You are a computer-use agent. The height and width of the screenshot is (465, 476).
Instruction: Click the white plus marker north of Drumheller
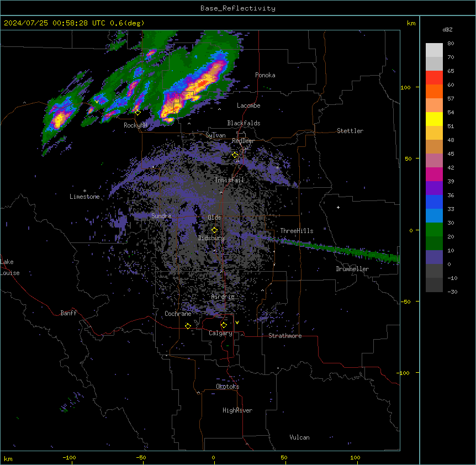tap(338, 207)
